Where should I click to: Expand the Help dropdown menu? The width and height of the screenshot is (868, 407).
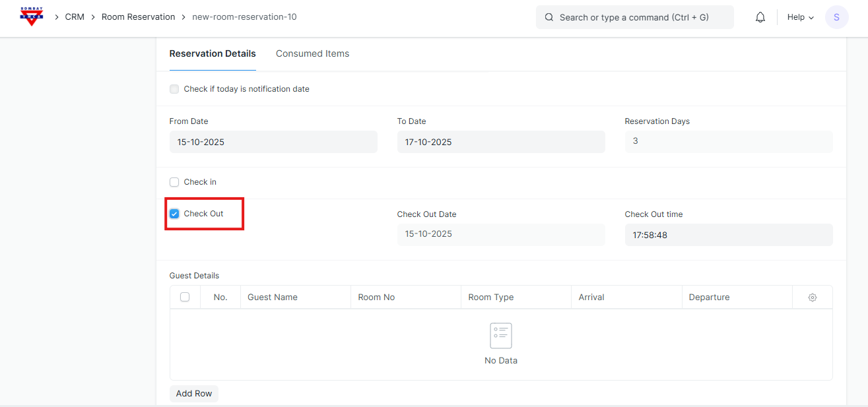click(800, 17)
